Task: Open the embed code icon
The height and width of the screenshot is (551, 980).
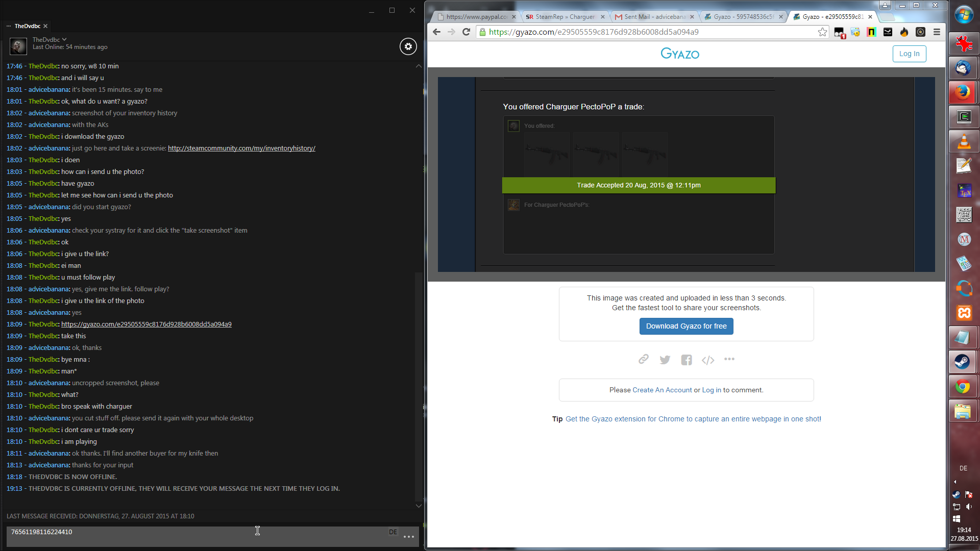Action: (x=707, y=360)
